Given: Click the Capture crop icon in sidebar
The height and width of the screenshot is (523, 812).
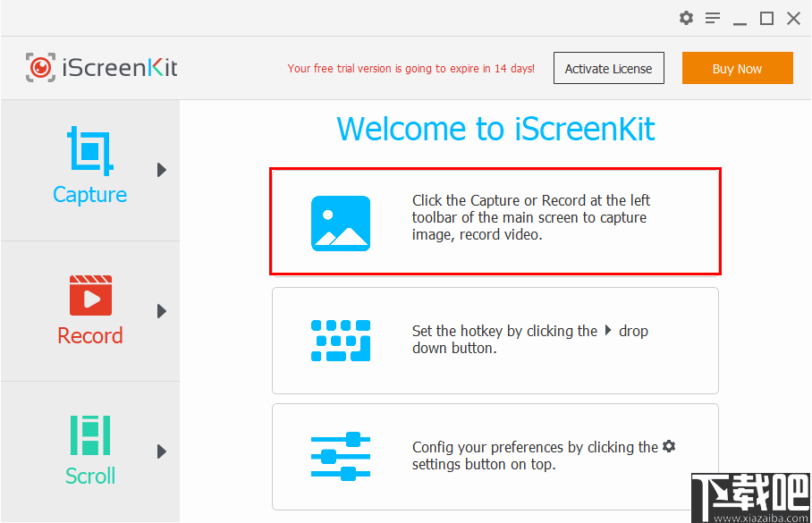Looking at the screenshot, I should coord(90,151).
